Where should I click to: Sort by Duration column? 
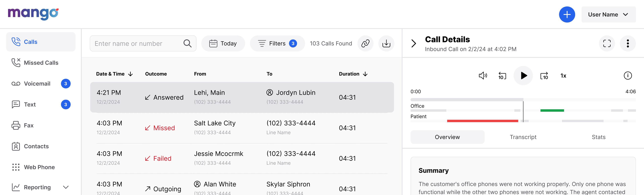[353, 74]
